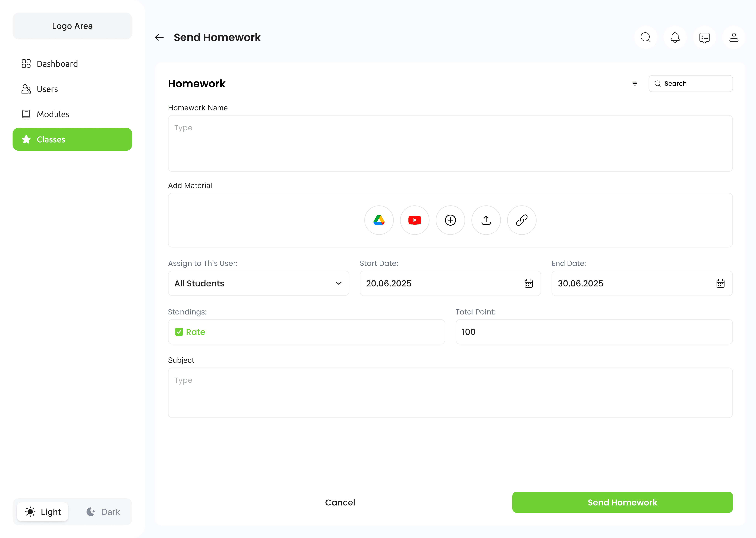Image resolution: width=756 pixels, height=538 pixels.
Task: Open Dashboard in the sidebar
Action: point(57,64)
